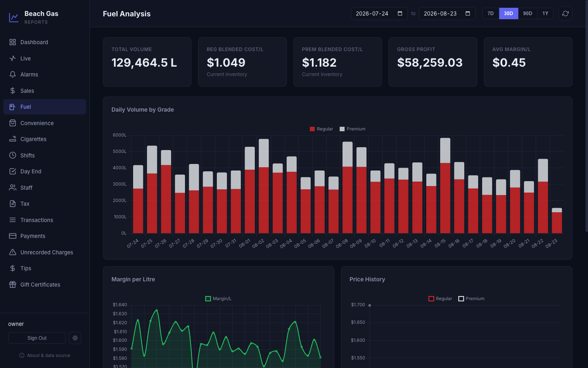Click the first data point in Price History chart
Screen dimensions: 588x368
370,305
